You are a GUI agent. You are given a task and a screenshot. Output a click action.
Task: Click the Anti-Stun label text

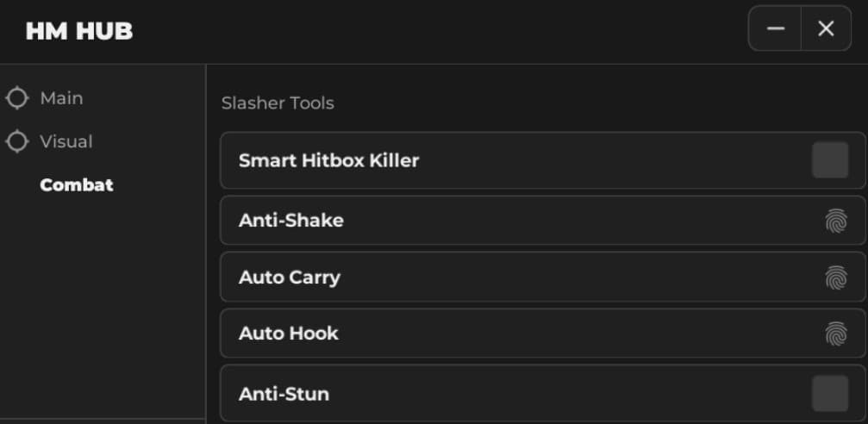284,394
